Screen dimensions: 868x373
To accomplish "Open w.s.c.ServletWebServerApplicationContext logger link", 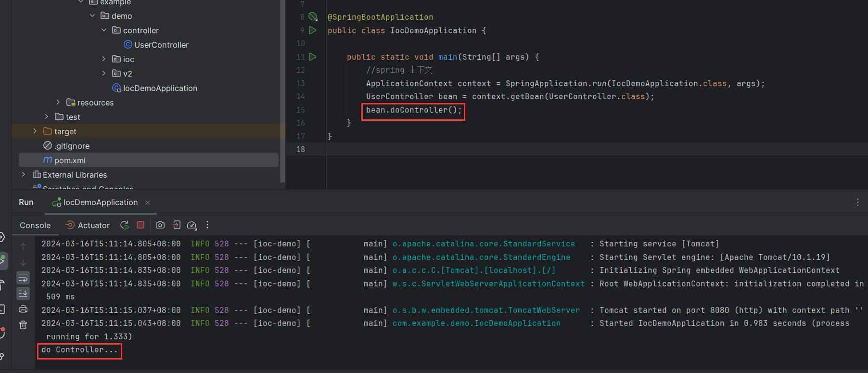I will pyautogui.click(x=488, y=284).
